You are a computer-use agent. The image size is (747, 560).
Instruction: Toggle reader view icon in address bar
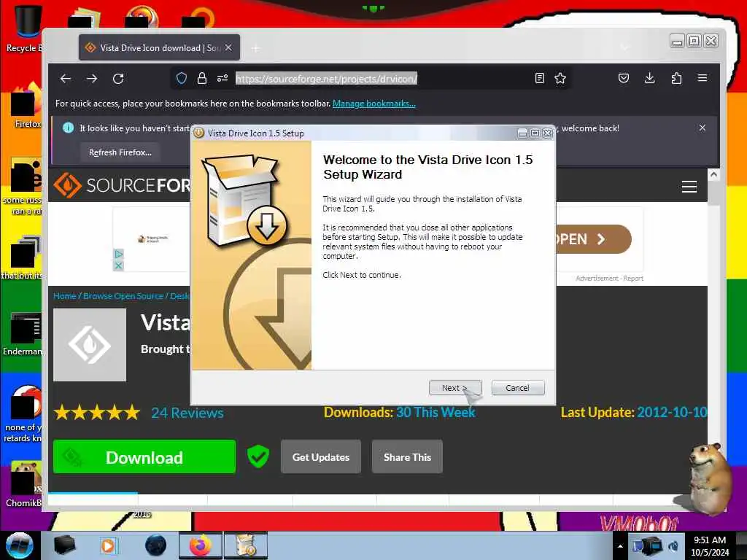click(x=539, y=78)
